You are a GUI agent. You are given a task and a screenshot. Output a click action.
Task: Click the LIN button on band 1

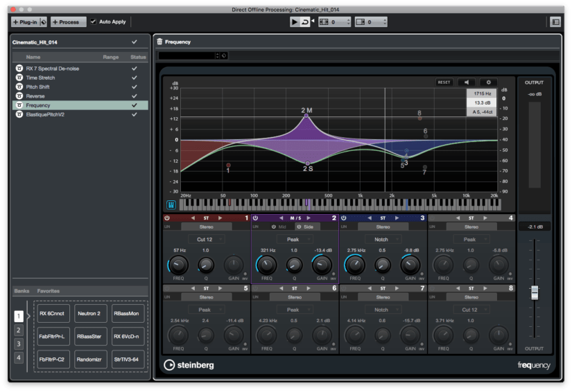pyautogui.click(x=167, y=226)
